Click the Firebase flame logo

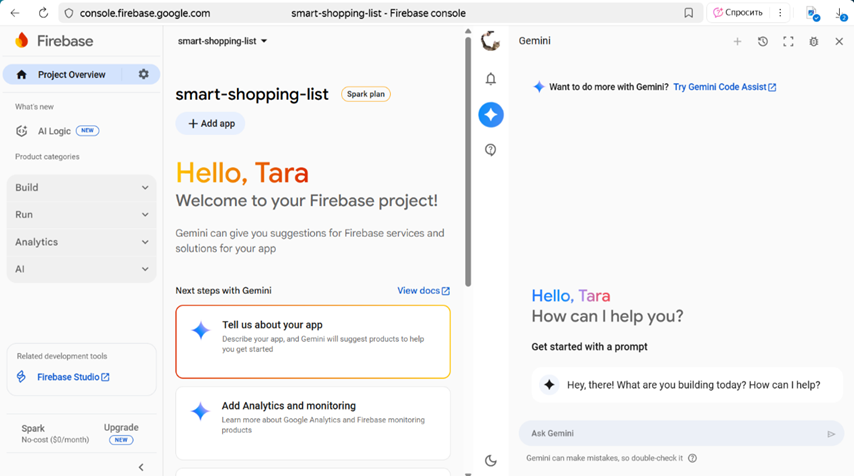click(x=22, y=40)
